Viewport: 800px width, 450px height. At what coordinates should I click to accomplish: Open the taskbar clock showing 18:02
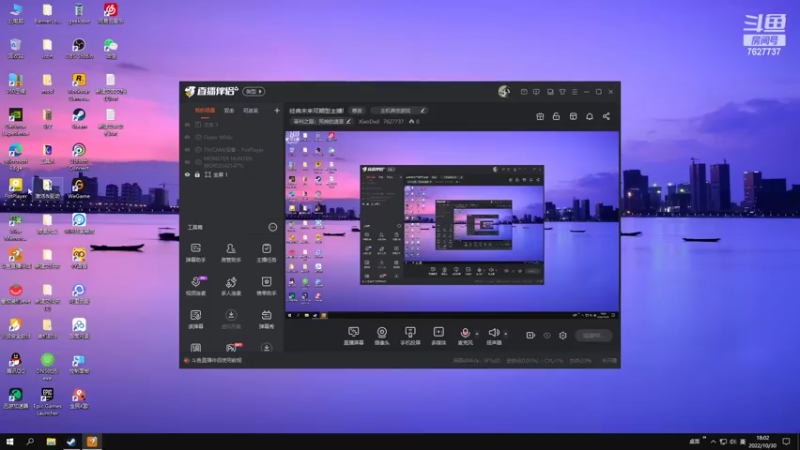[x=762, y=442]
